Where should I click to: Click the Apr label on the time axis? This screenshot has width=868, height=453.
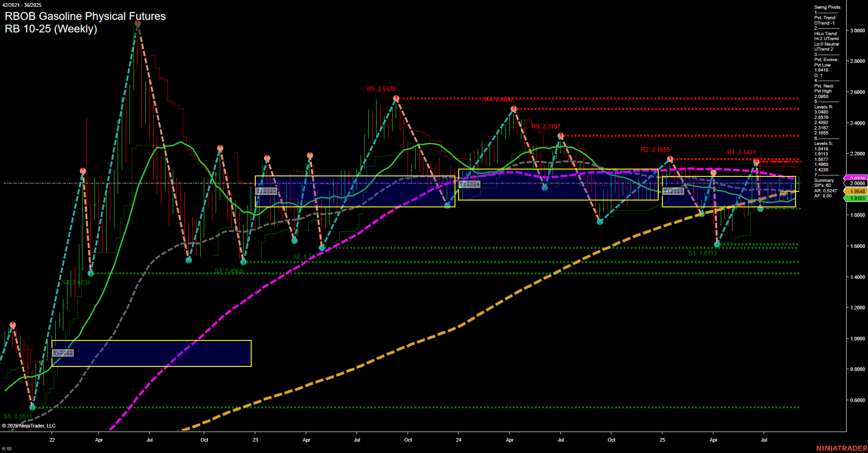coord(98,440)
